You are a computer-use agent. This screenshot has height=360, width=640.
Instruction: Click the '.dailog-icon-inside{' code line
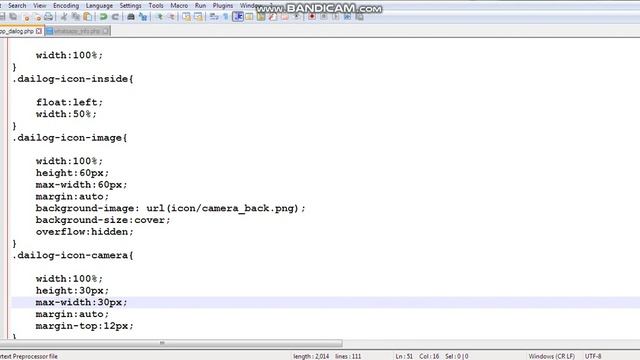73,79
